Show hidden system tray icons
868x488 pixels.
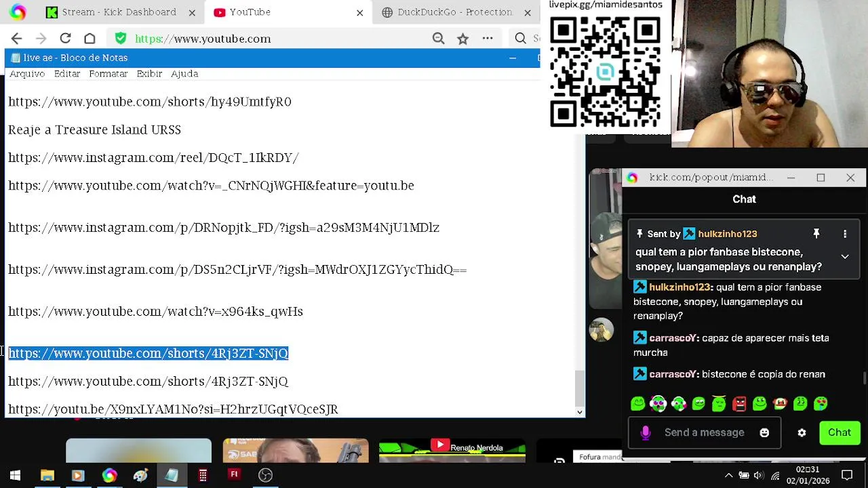(729, 475)
